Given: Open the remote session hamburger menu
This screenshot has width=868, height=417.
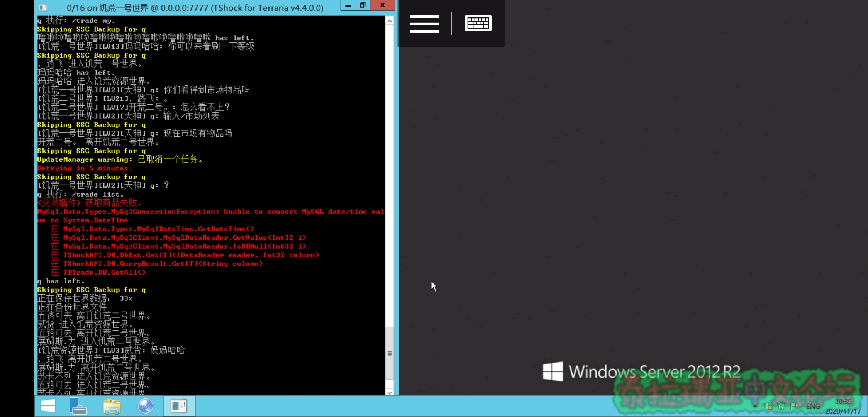Looking at the screenshot, I should coord(424,24).
